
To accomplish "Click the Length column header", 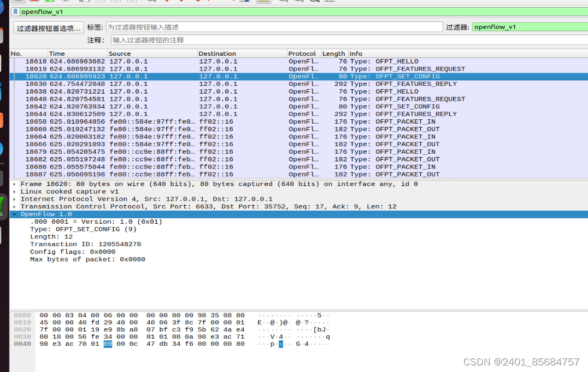I will click(333, 53).
